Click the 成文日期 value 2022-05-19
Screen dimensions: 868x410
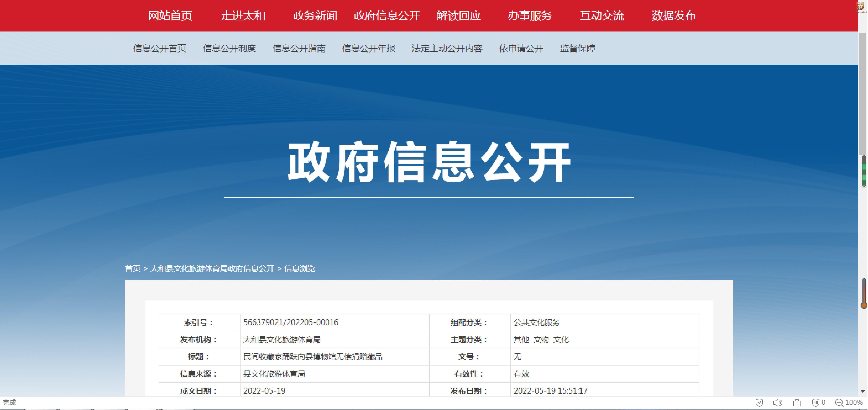(264, 391)
